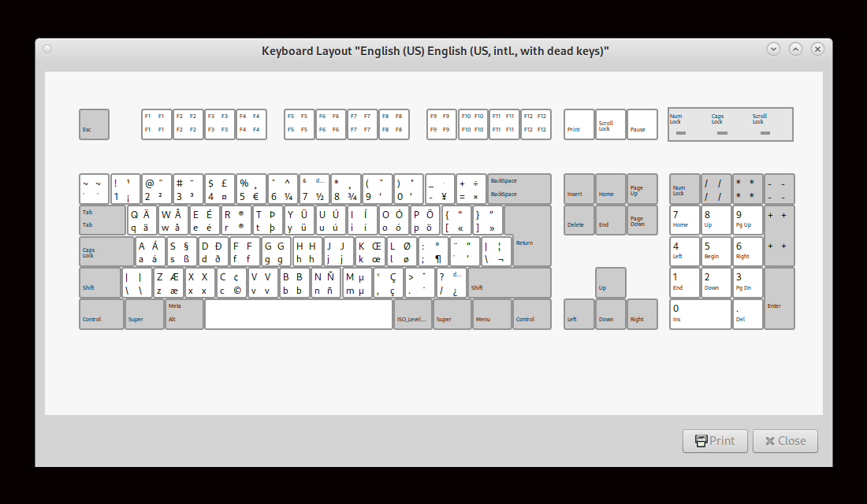
Task: Click the Print button with printer icon
Action: [x=714, y=441]
